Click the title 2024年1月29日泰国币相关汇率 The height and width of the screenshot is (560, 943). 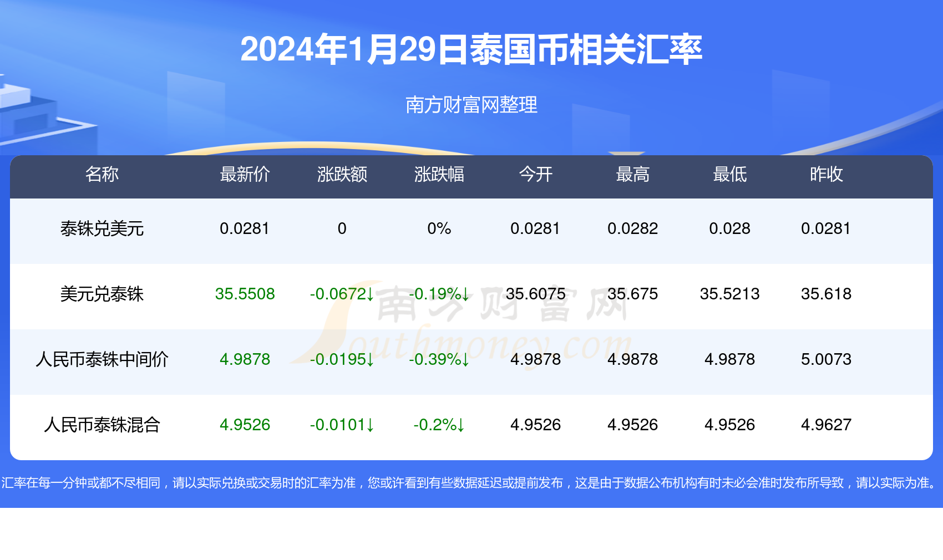point(471,49)
